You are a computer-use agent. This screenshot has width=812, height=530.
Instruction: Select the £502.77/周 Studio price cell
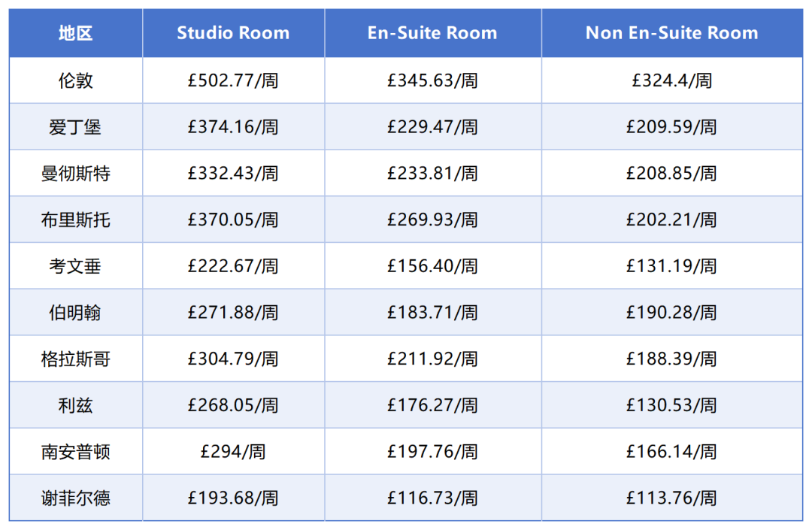tap(233, 80)
